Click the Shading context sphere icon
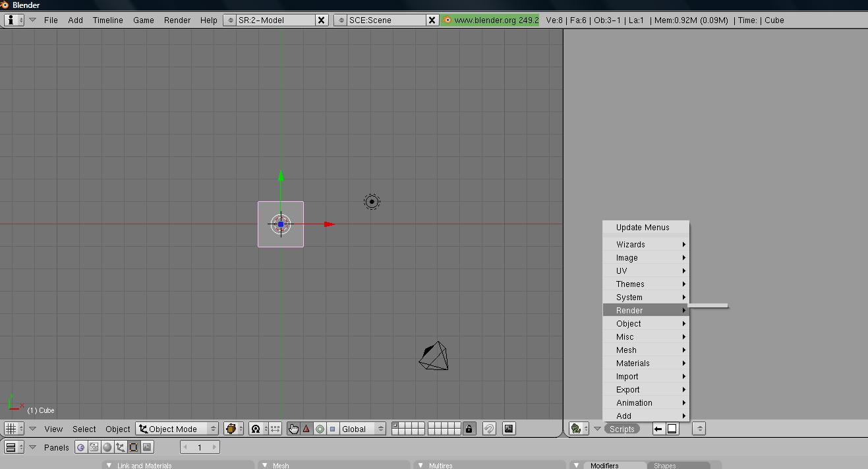Viewport: 868px width, 469px height. coord(107,447)
